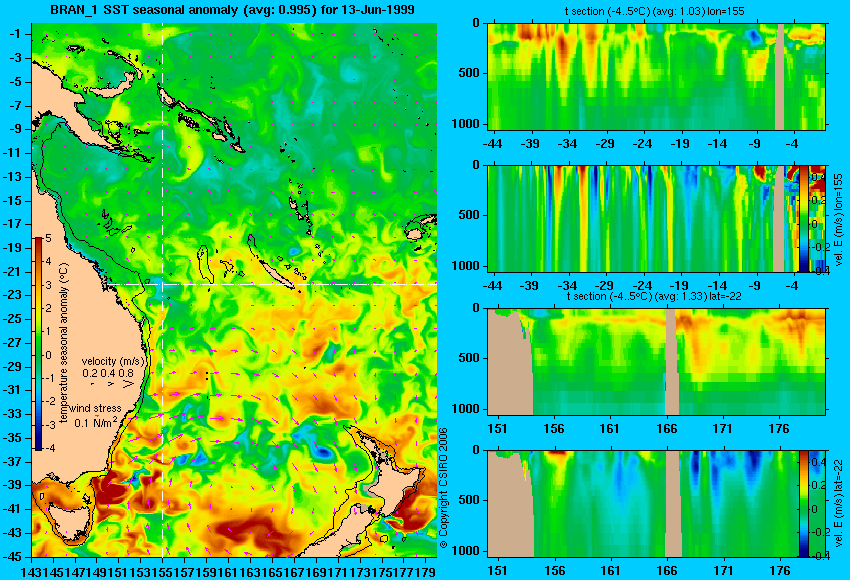Click the "1000" depth label of lon=155 temperature section
Image resolution: width=850 pixels, height=580 pixels.
[x=466, y=124]
